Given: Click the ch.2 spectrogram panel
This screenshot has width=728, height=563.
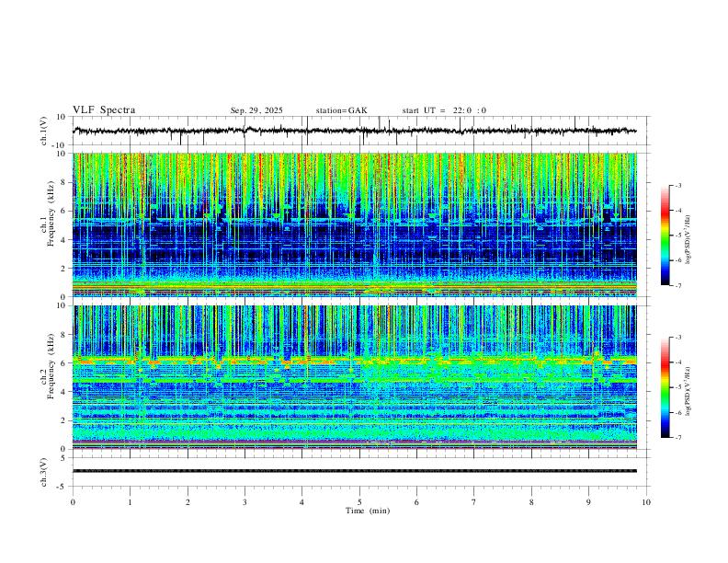Looking at the screenshot, I should click(x=355, y=377).
